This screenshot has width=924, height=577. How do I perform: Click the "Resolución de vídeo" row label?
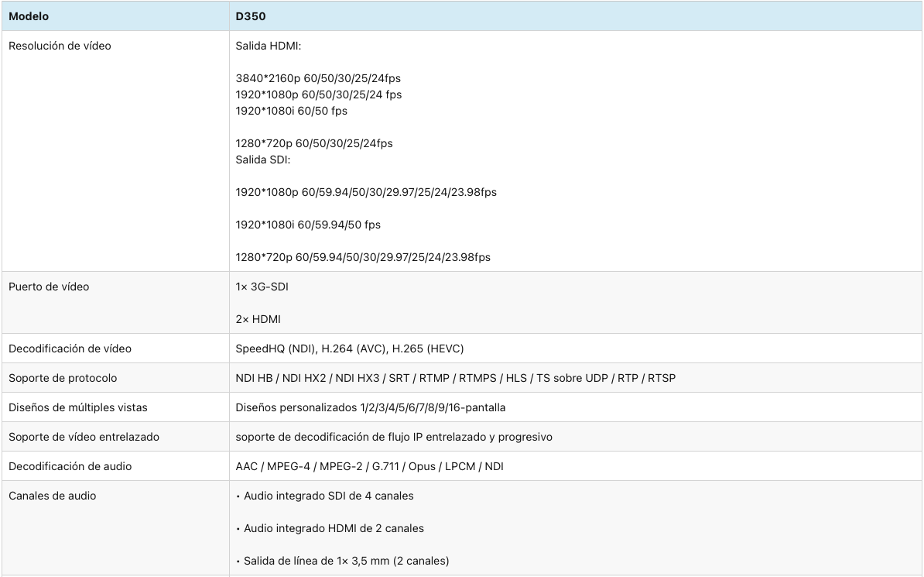pos(60,46)
